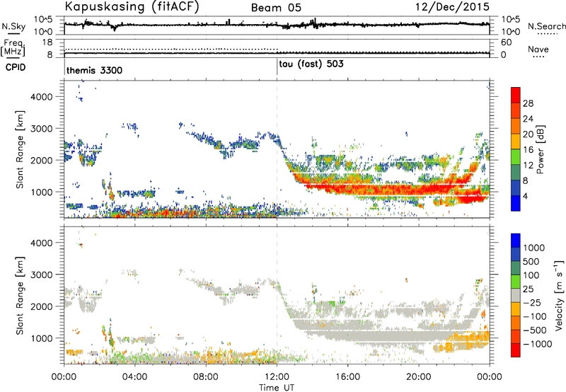Click the '500' tick on the Velocity scale
The image size is (566, 392).
click(x=531, y=261)
